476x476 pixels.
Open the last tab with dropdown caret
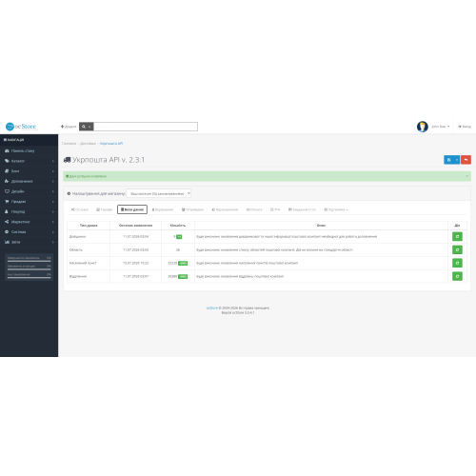coord(336,209)
